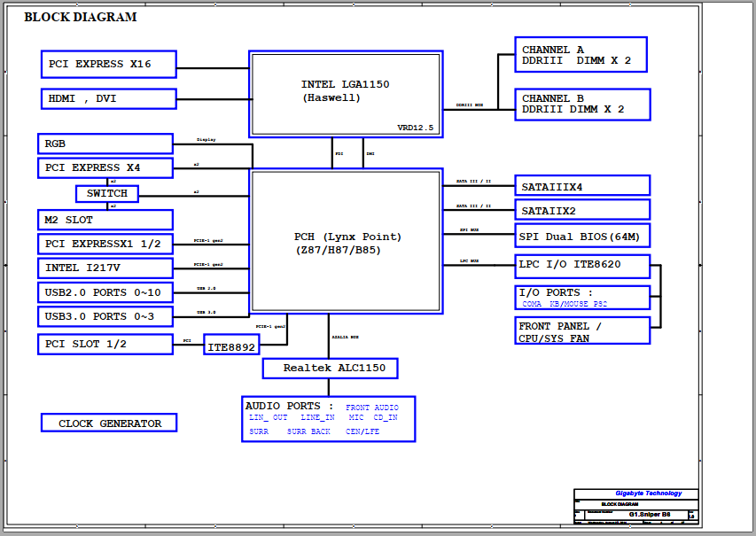Click the SATAIIIX4 box
This screenshot has width=756, height=536.
pos(582,186)
